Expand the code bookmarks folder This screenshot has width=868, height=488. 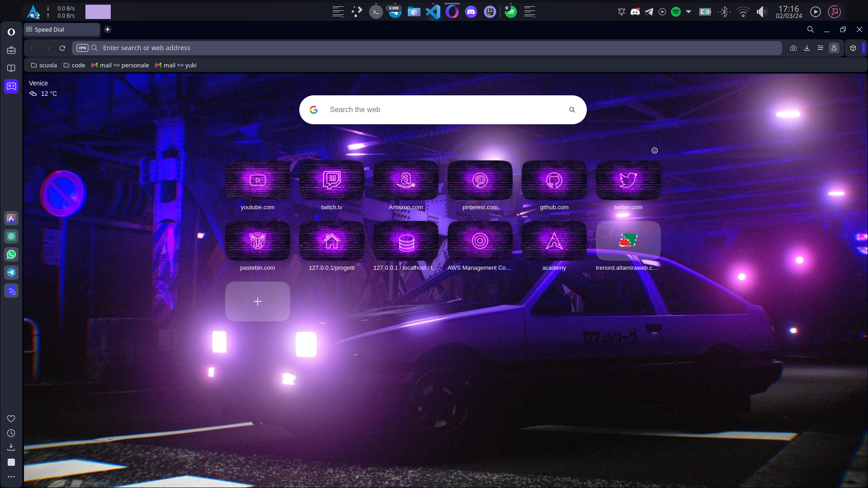pyautogui.click(x=74, y=65)
